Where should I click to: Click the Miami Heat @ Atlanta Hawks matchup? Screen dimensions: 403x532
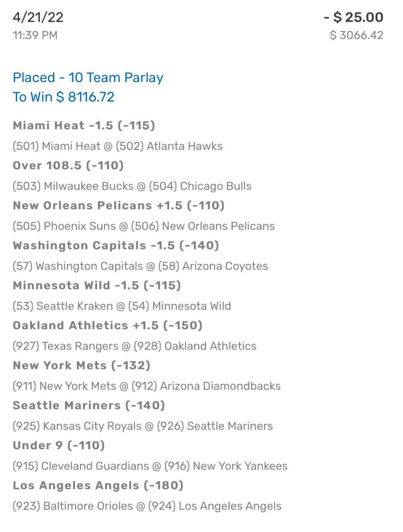pos(118,146)
